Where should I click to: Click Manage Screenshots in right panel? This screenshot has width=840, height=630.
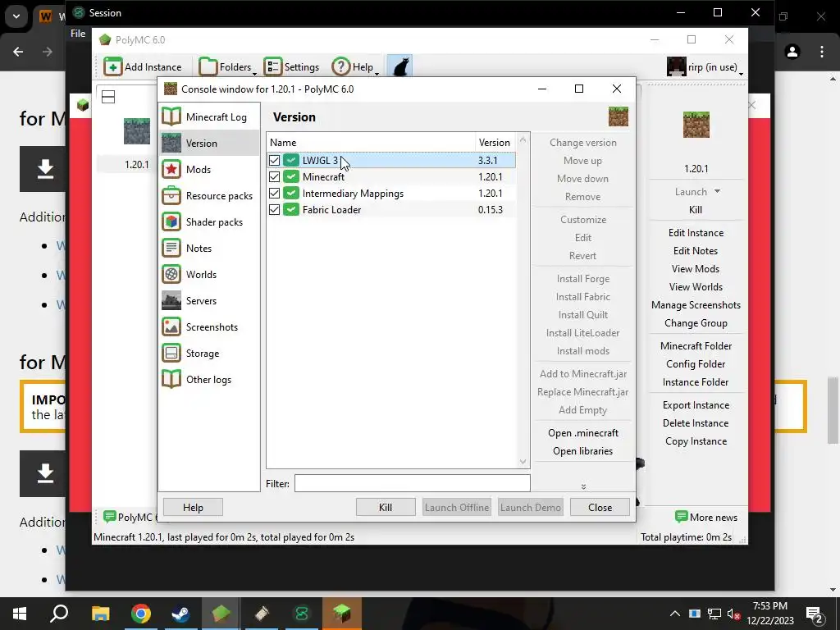tap(696, 305)
